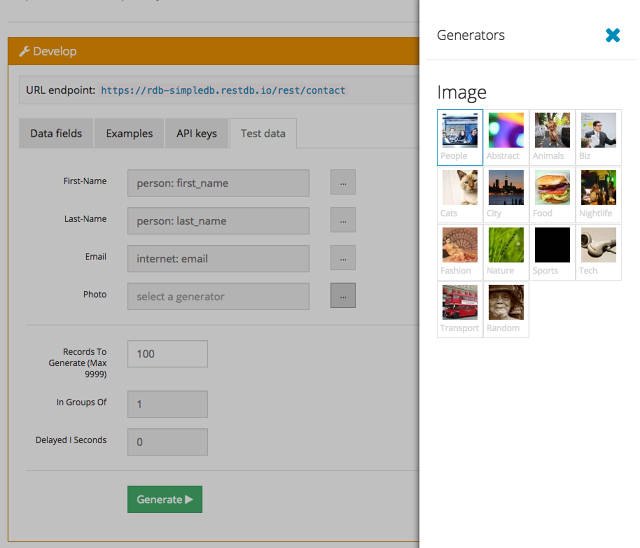Click the First-Name generator input field
Image resolution: width=640 pixels, height=548 pixels.
pos(218,183)
